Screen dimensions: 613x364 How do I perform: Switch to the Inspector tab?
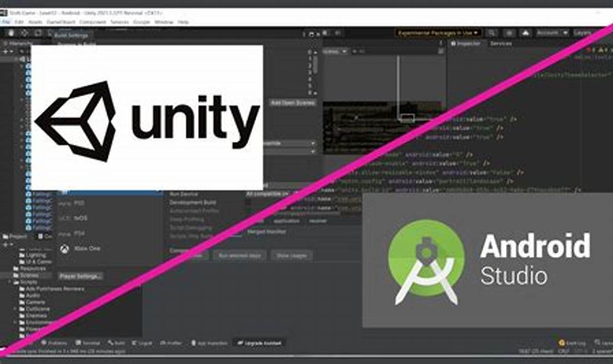[465, 44]
